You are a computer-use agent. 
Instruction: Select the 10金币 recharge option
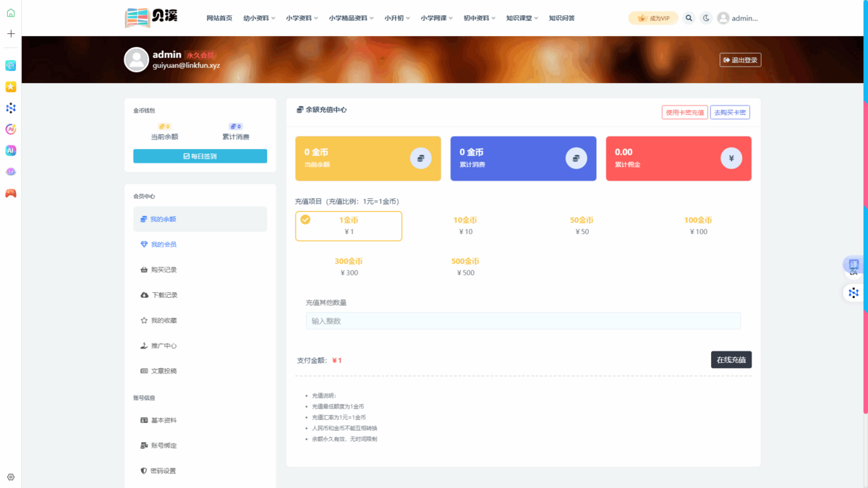[x=465, y=226]
